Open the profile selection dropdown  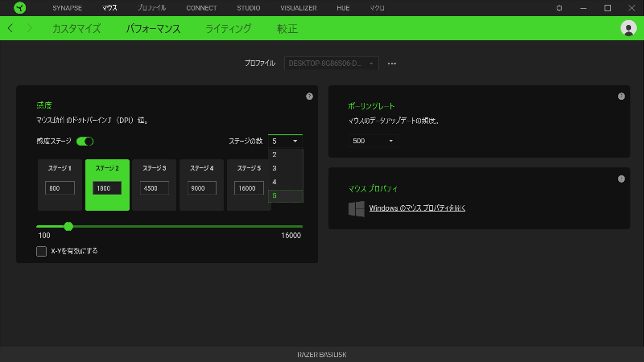[331, 63]
